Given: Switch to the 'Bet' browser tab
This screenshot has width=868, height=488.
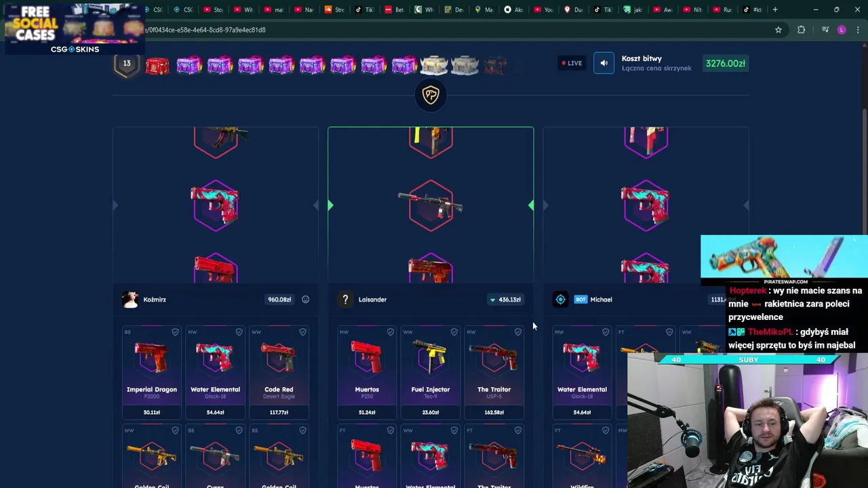Looking at the screenshot, I should [395, 9].
